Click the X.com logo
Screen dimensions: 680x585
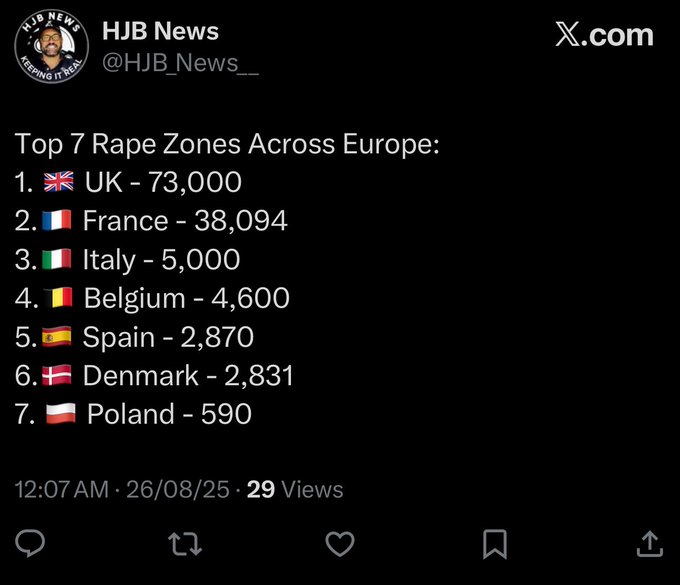[603, 35]
